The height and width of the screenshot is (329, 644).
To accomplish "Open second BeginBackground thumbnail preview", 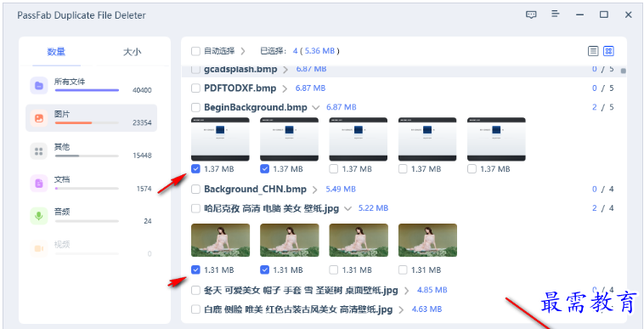I will tap(289, 139).
